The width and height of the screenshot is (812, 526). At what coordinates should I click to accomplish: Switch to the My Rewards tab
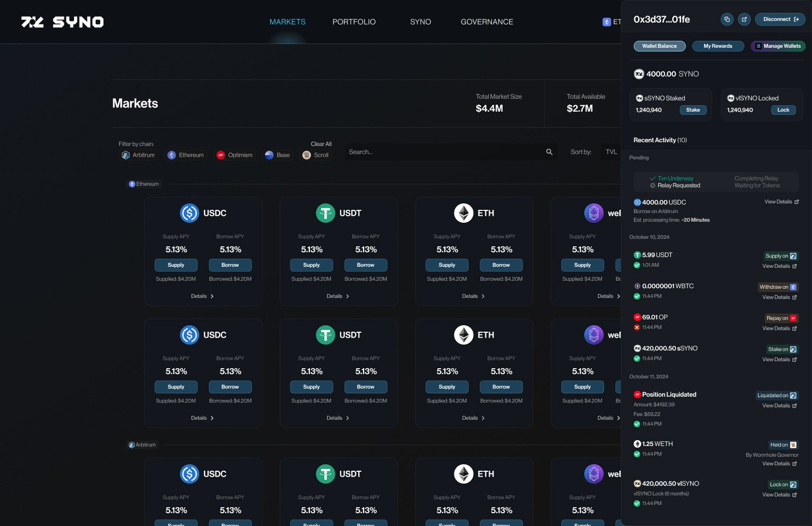(x=718, y=46)
